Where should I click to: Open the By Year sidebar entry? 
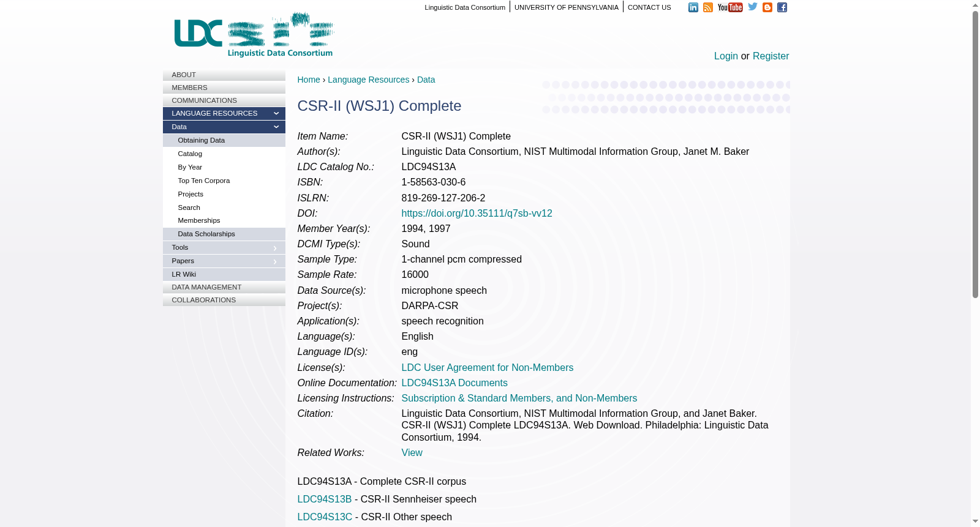coord(224,167)
